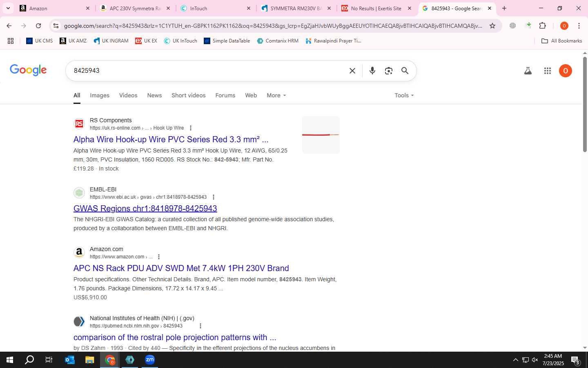The image size is (588, 368).
Task: Switch to the News search tab
Action: pos(154,95)
